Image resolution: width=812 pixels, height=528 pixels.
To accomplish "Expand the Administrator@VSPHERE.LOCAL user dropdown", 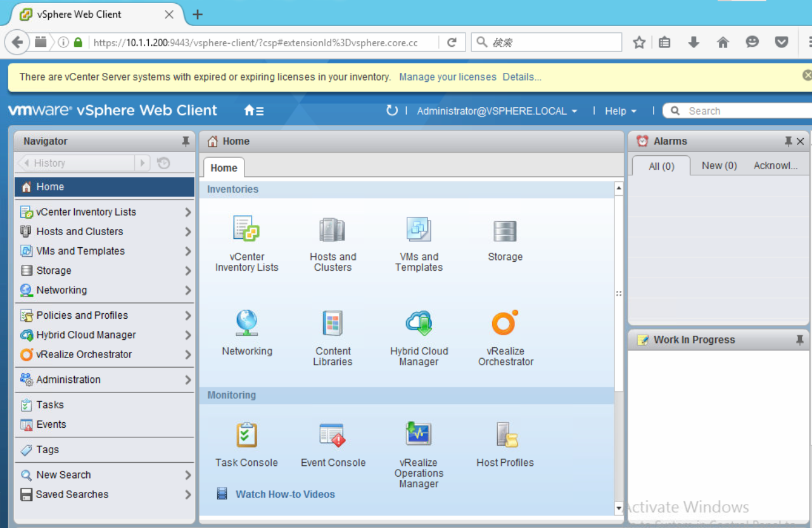I will pyautogui.click(x=497, y=111).
